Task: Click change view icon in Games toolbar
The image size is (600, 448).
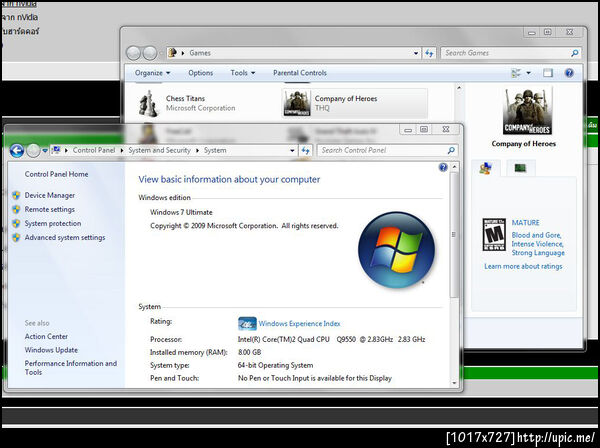Action: point(516,73)
